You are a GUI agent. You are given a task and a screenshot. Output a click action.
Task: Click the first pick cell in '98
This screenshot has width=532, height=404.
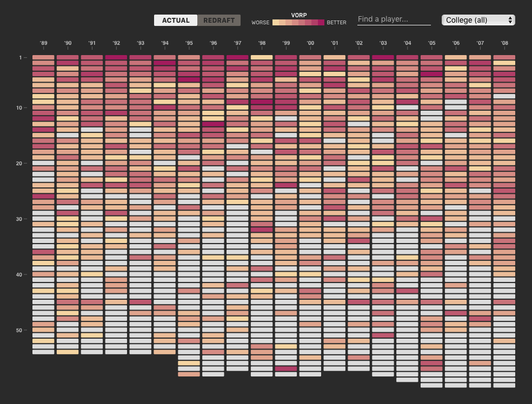click(x=262, y=57)
